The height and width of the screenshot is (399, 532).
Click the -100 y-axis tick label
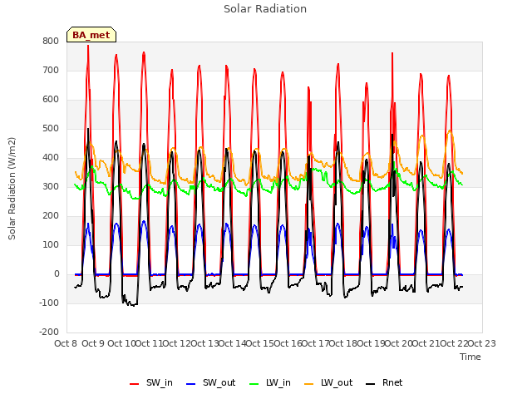point(49,303)
